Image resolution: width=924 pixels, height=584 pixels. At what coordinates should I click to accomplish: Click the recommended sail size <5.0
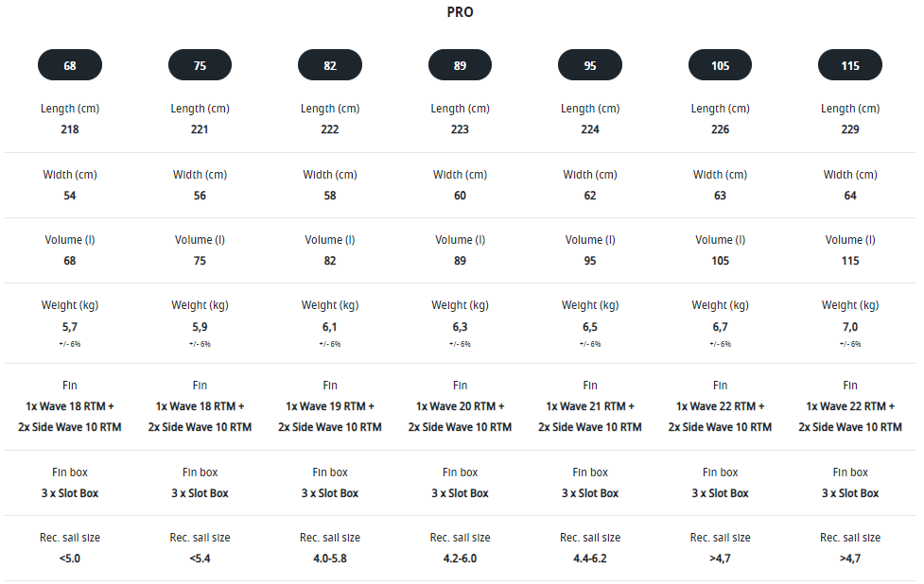70,558
